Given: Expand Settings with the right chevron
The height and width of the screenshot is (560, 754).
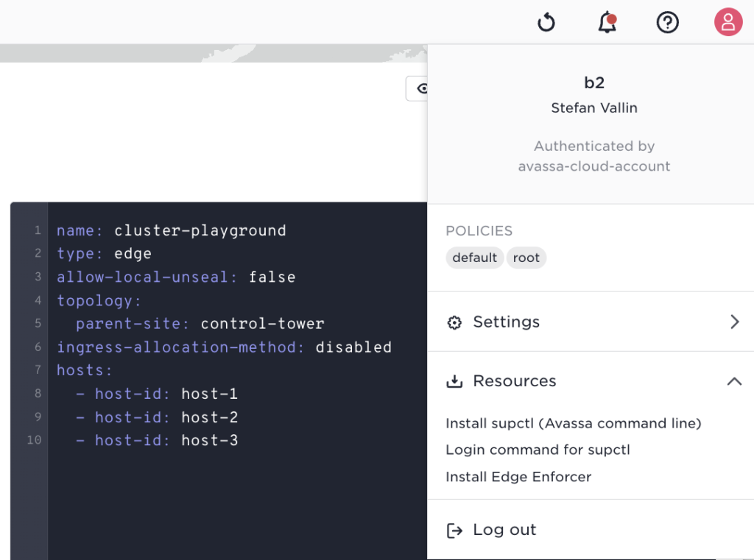Looking at the screenshot, I should click(734, 322).
